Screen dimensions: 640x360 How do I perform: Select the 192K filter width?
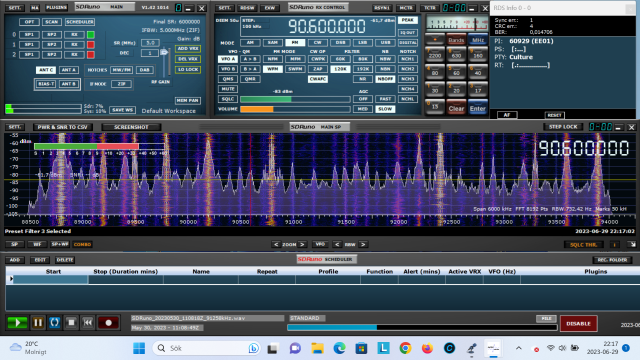click(362, 69)
